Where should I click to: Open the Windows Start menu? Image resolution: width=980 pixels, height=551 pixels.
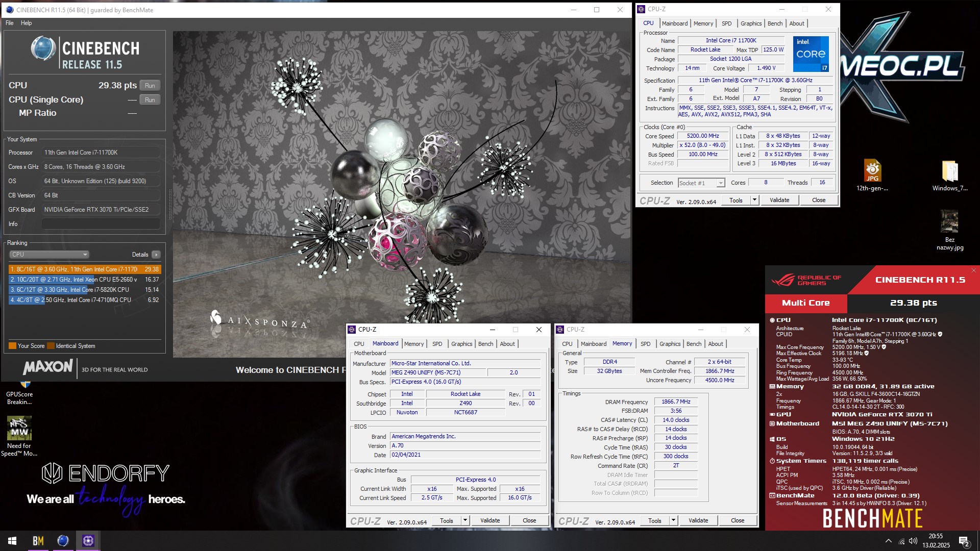pos(12,541)
